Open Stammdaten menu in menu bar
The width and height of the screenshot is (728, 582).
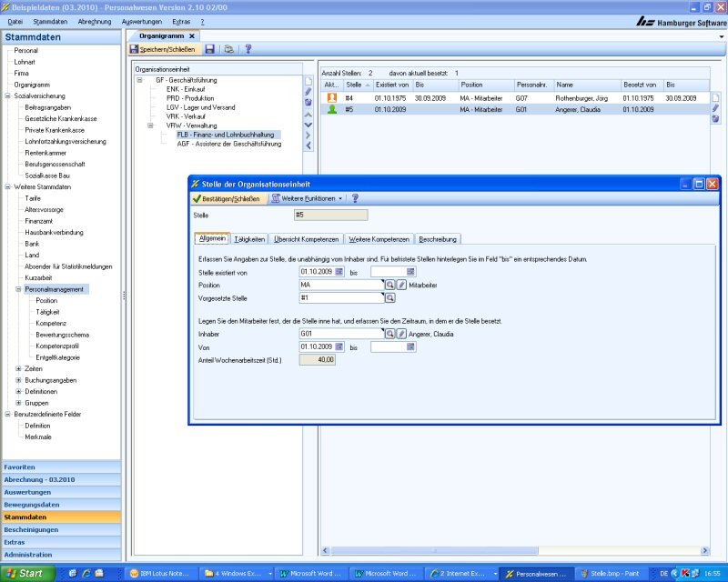pyautogui.click(x=50, y=21)
